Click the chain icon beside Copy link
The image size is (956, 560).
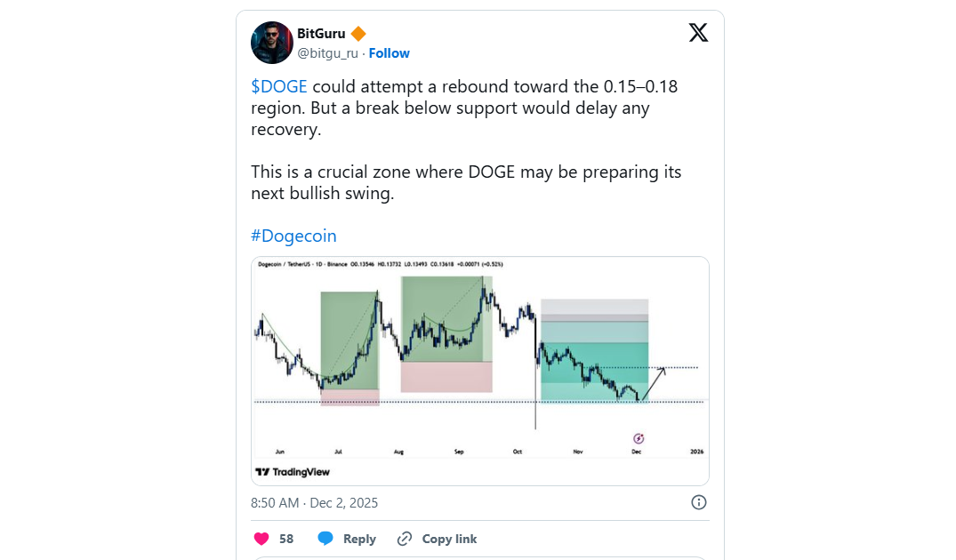pos(406,539)
